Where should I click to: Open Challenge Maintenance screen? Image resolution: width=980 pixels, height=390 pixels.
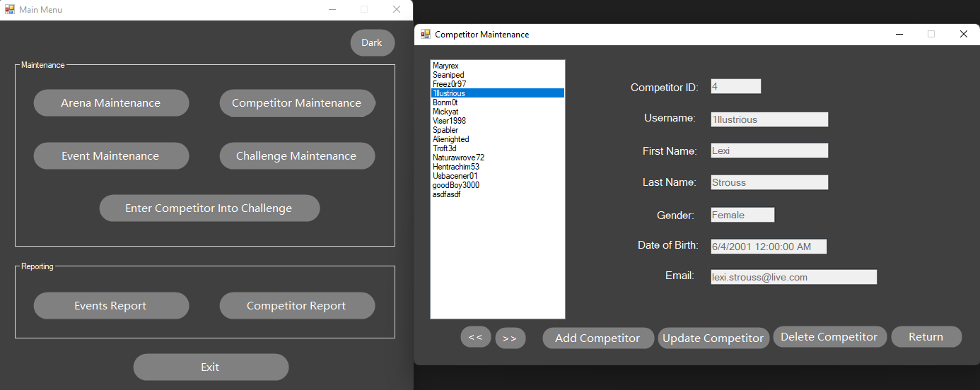pos(297,155)
